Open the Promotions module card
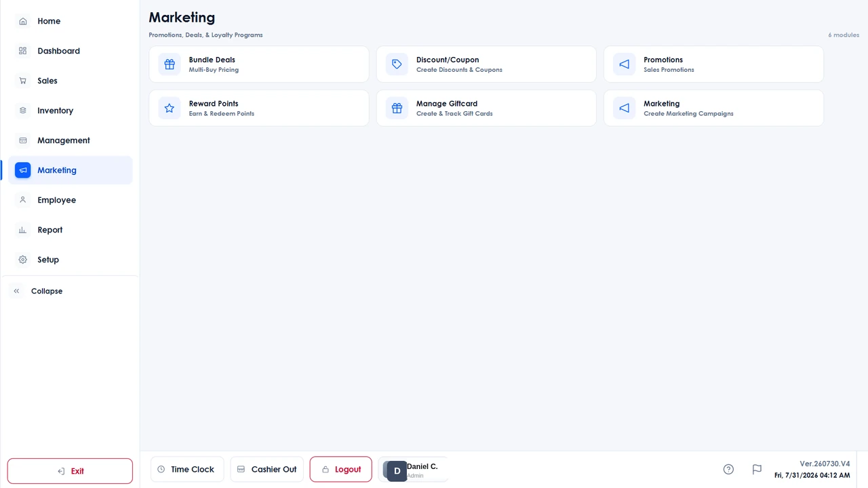 (713, 64)
